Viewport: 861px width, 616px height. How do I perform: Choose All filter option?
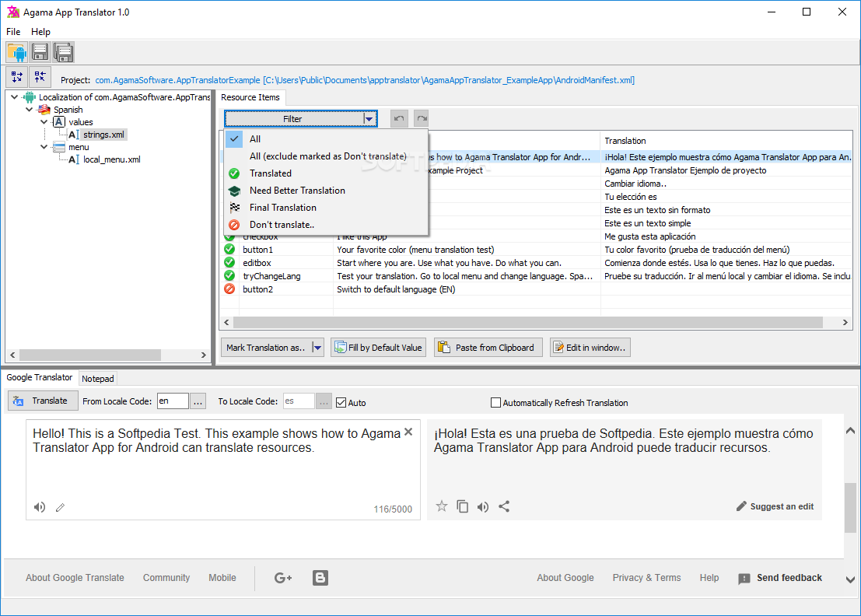(326, 139)
